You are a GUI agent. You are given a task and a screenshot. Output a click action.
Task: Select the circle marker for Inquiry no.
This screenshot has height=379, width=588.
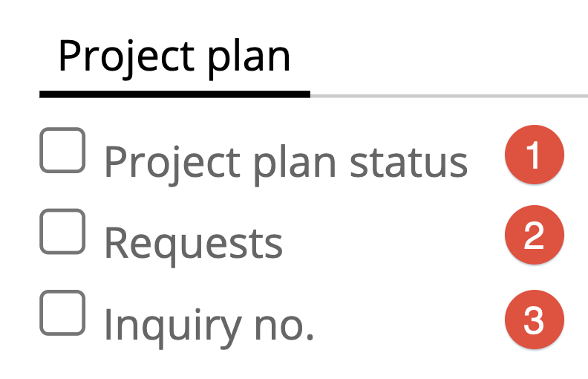(534, 320)
